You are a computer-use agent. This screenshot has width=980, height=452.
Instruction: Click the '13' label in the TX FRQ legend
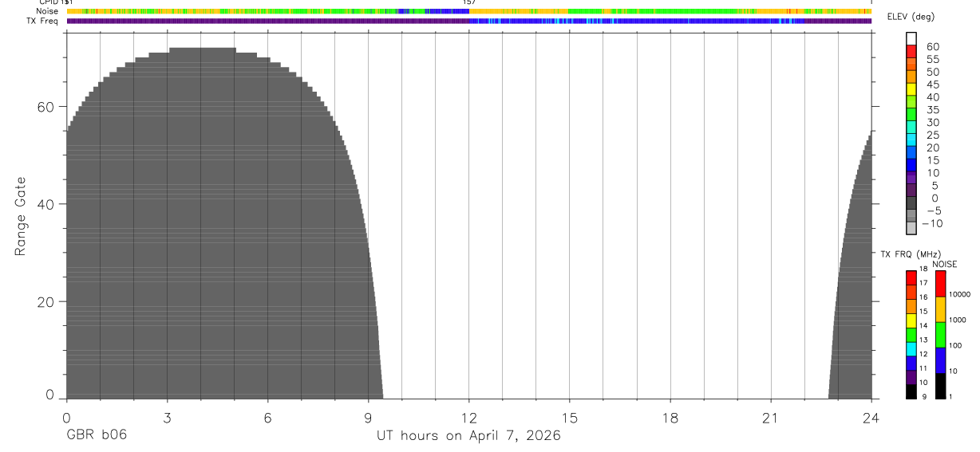coord(922,340)
